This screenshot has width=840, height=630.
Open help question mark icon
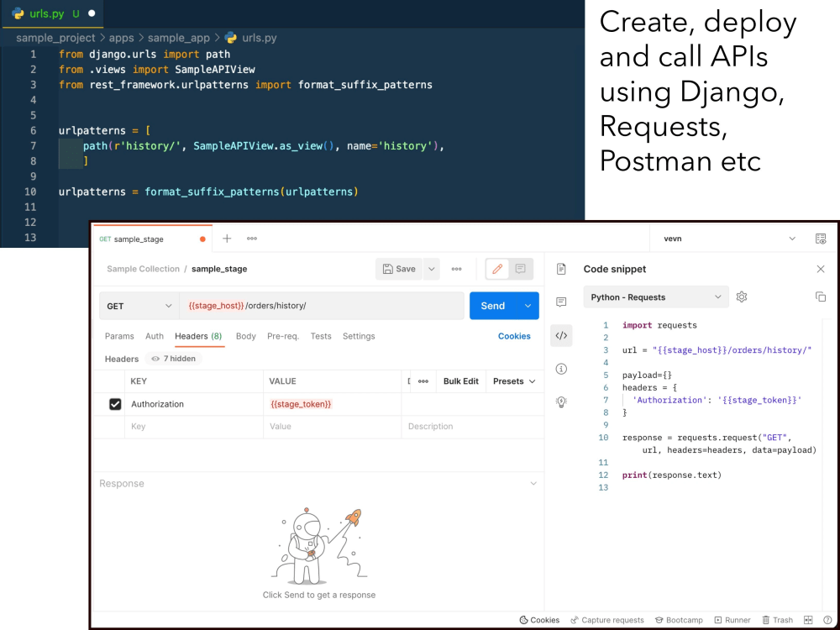click(827, 620)
